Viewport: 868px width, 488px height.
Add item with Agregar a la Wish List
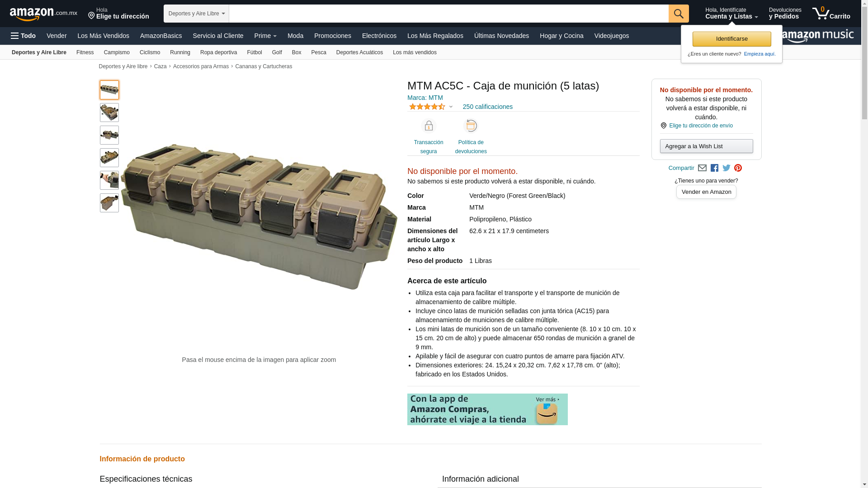(x=706, y=146)
